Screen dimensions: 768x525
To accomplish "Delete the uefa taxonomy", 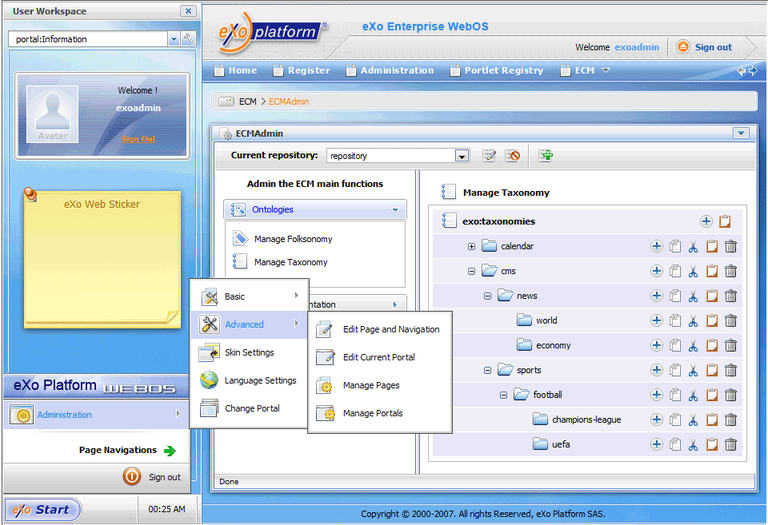I will click(x=730, y=445).
